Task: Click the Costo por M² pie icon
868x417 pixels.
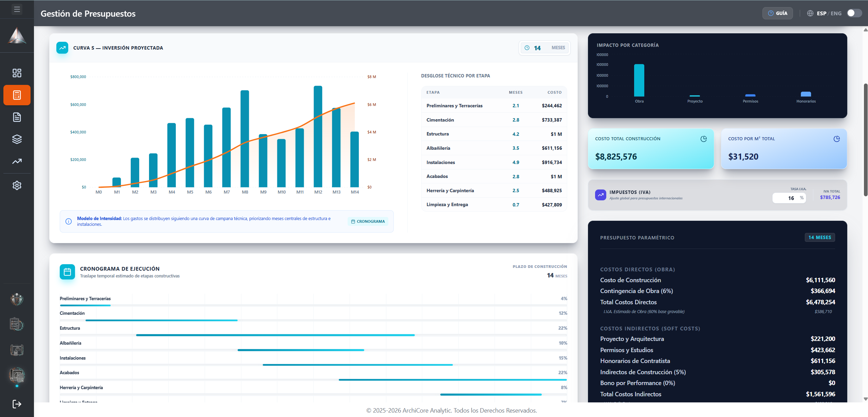Action: coord(837,139)
